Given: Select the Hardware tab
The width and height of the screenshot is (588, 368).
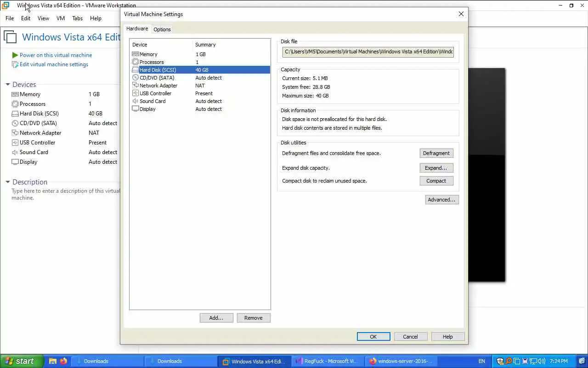Looking at the screenshot, I should click(x=137, y=29).
